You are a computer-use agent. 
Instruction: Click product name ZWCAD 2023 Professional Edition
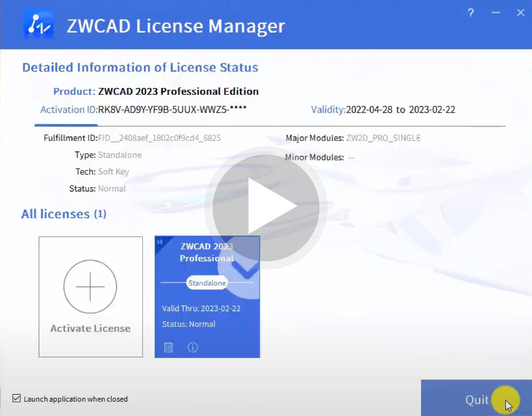click(178, 91)
